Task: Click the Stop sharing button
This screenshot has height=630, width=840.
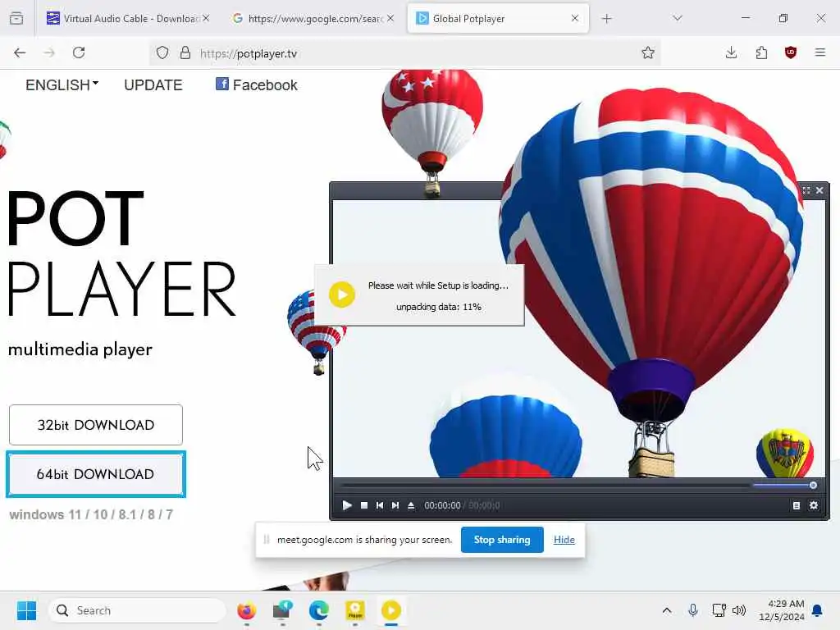Action: pos(502,540)
